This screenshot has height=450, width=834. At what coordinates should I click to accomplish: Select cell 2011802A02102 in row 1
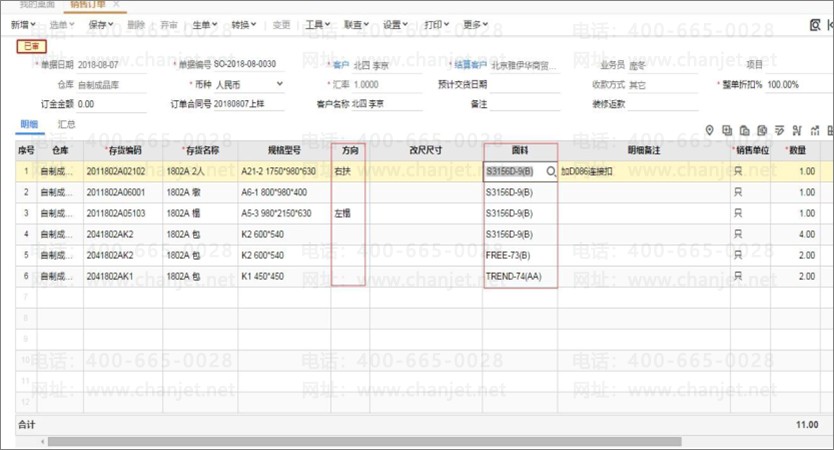tap(123, 171)
